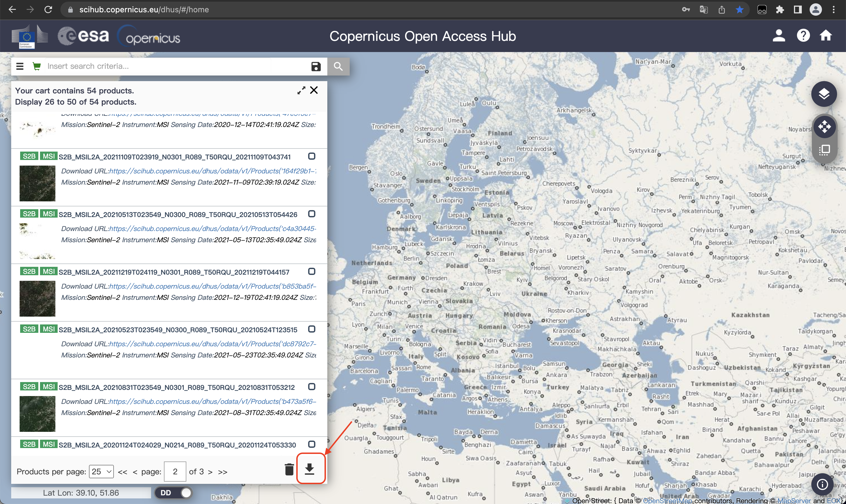This screenshot has height=504, width=846.
Task: Click the trash icon to clear cart
Action: tap(289, 469)
